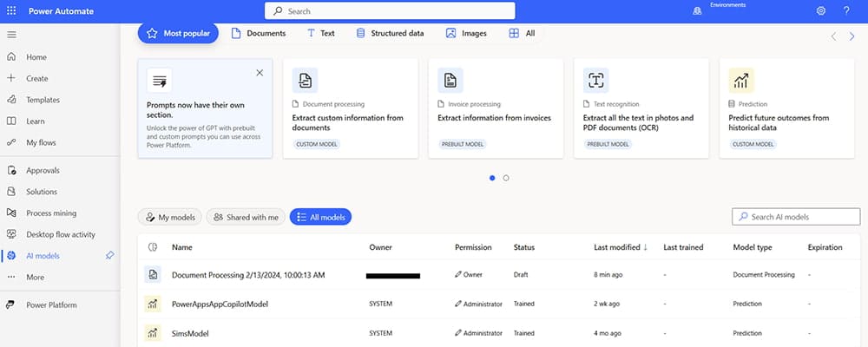Screen dimensions: 868x347
Task: Click the prompts notice card icon
Action: coord(160,81)
